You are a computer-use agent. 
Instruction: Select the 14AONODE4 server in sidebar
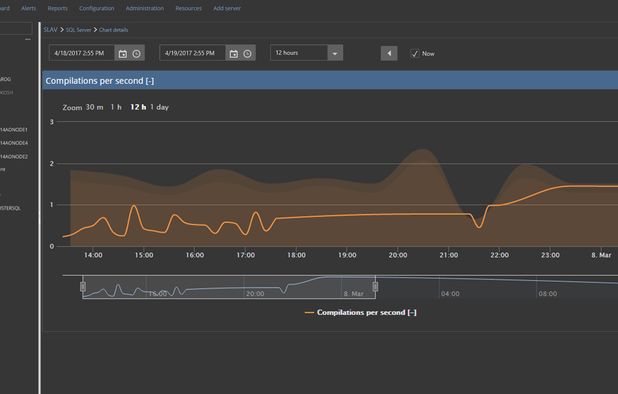pos(14,143)
